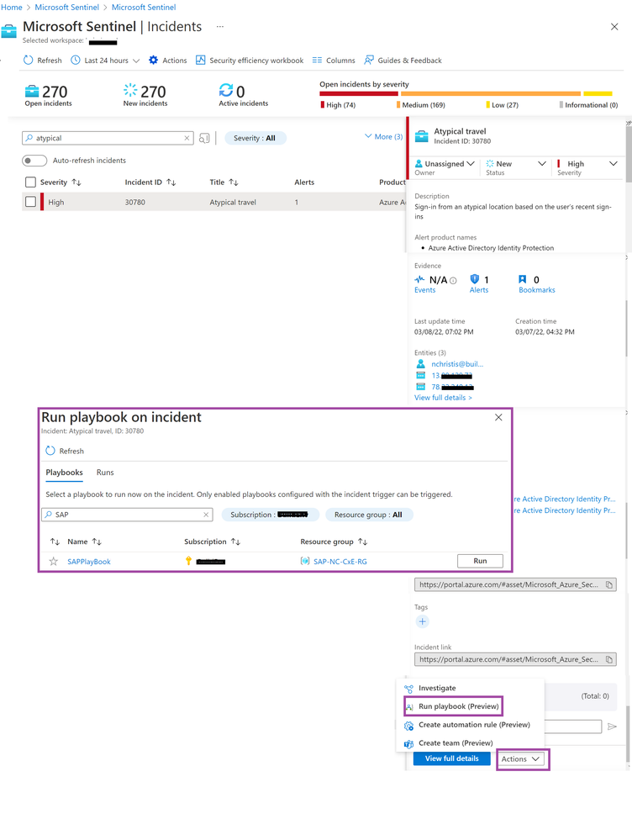Sort playbooks by Resource group column
The width and height of the screenshot is (632, 840).
(x=334, y=542)
